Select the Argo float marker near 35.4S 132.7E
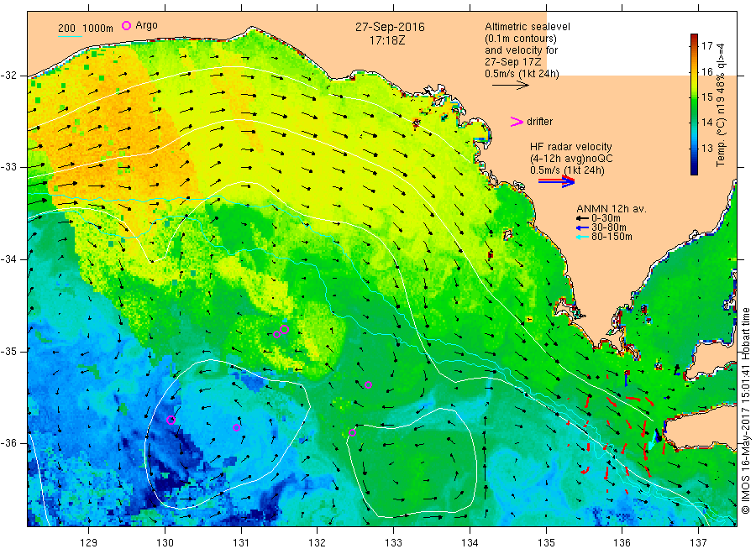Viewport: 756px width, 554px height. 369,385
